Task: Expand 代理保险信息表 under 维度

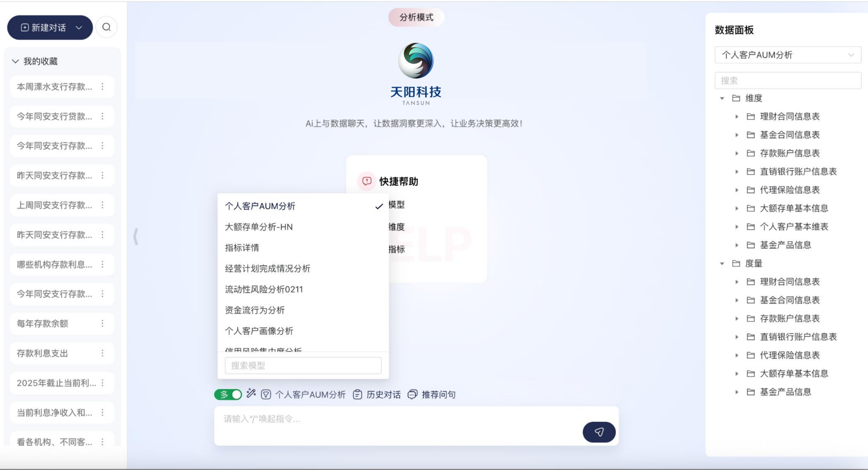Action: coord(737,190)
